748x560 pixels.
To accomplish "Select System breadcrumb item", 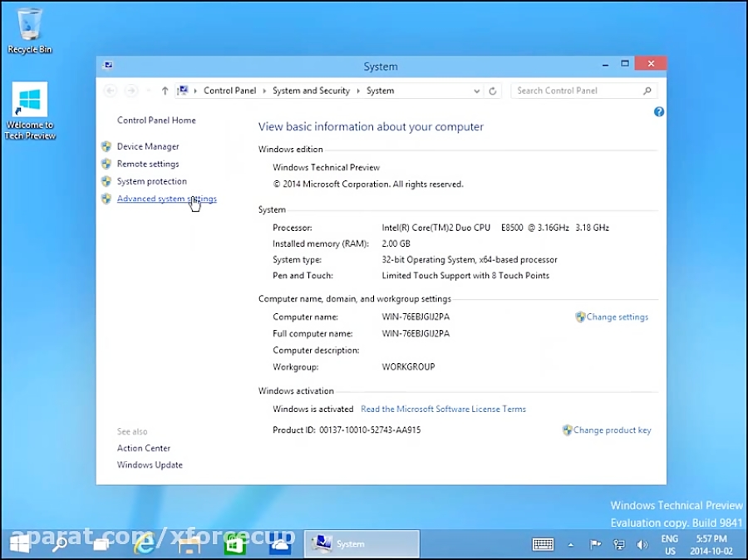I will (380, 91).
